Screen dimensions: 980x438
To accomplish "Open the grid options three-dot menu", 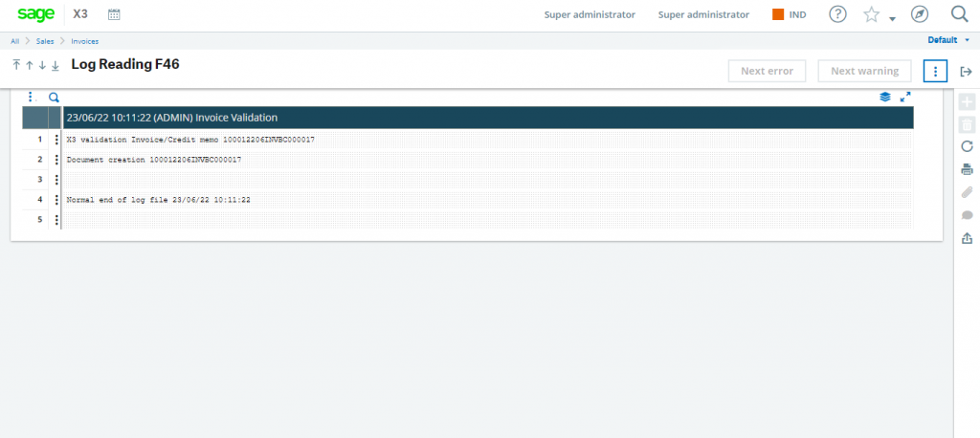I will (x=31, y=97).
